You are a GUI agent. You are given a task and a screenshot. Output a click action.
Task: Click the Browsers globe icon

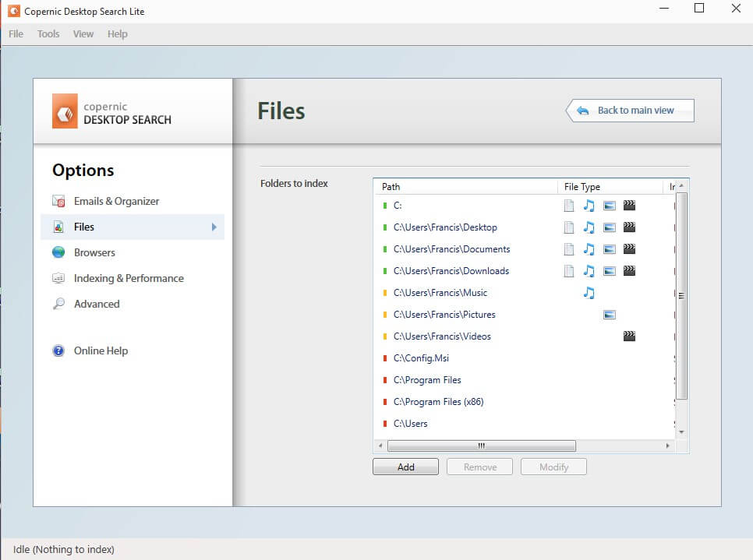pyautogui.click(x=58, y=252)
